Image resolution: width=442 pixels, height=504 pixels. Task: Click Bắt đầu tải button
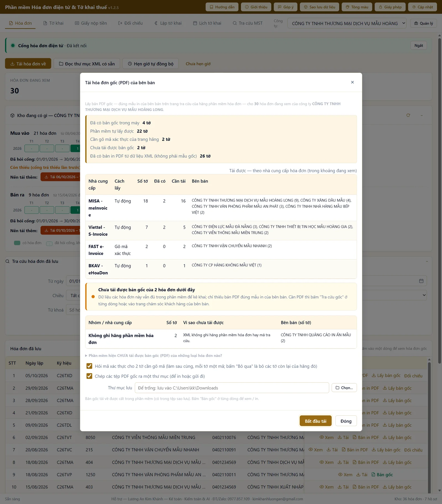[315, 421]
